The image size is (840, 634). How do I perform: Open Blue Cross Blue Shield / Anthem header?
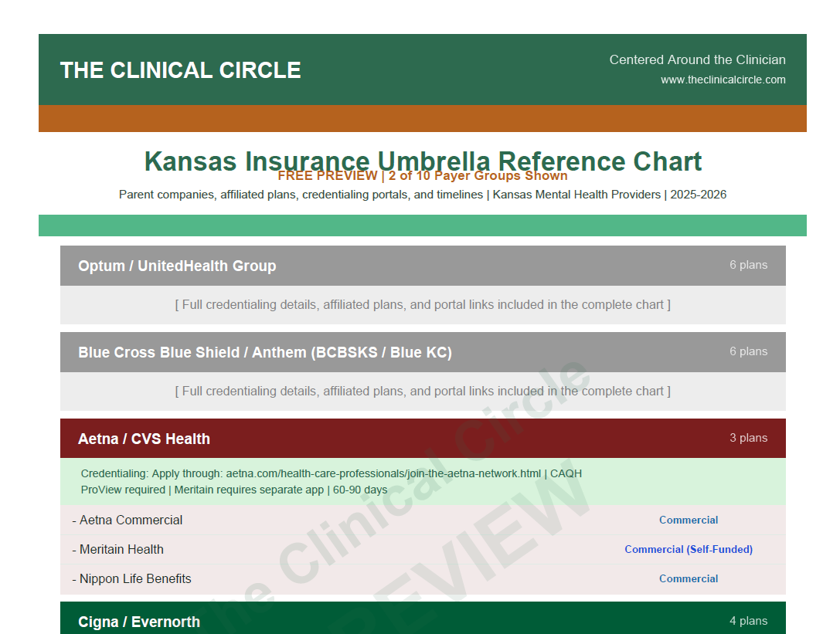pyautogui.click(x=423, y=352)
